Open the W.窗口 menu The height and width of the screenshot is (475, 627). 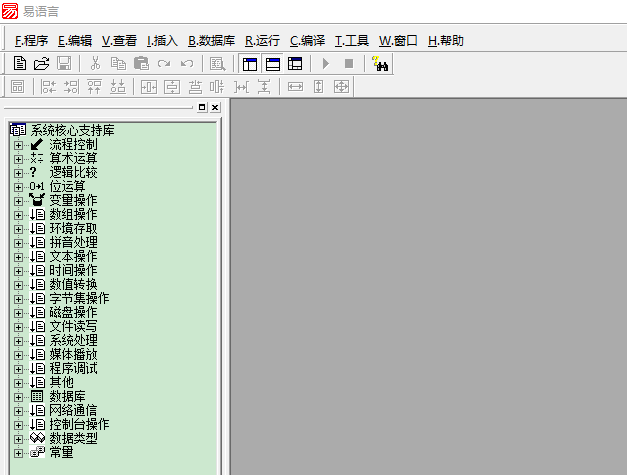click(x=398, y=41)
